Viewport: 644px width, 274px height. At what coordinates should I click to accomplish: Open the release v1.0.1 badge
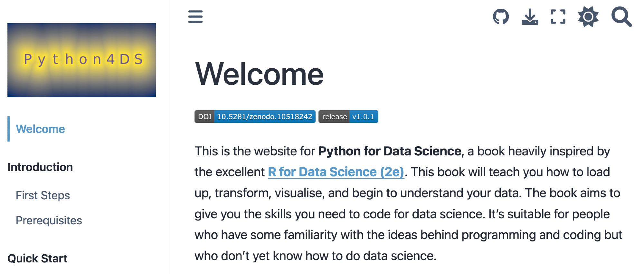click(363, 117)
